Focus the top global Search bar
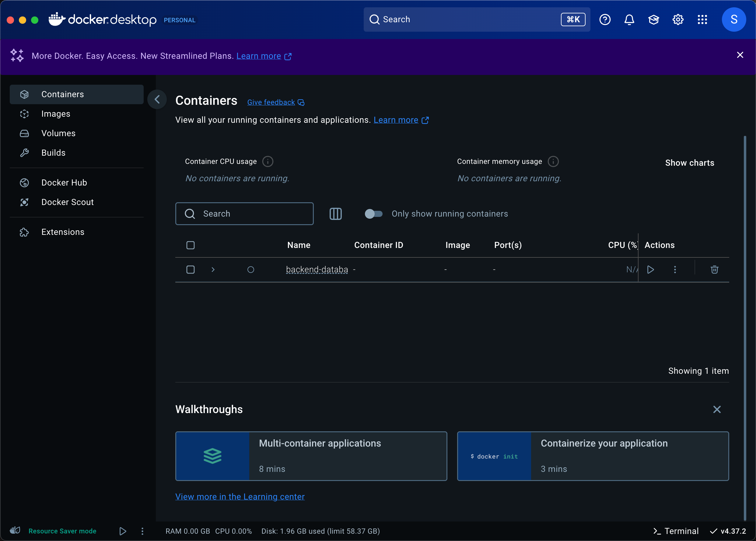756x541 pixels. pos(477,20)
